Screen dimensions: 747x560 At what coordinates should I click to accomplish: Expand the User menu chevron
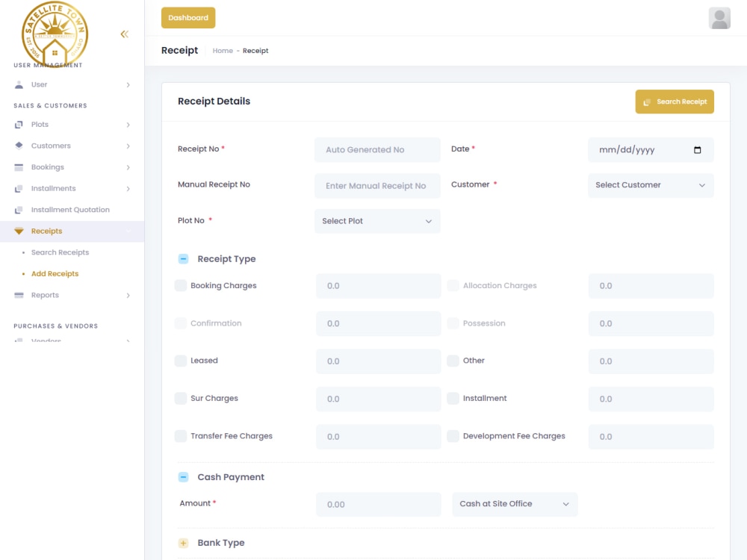point(128,85)
